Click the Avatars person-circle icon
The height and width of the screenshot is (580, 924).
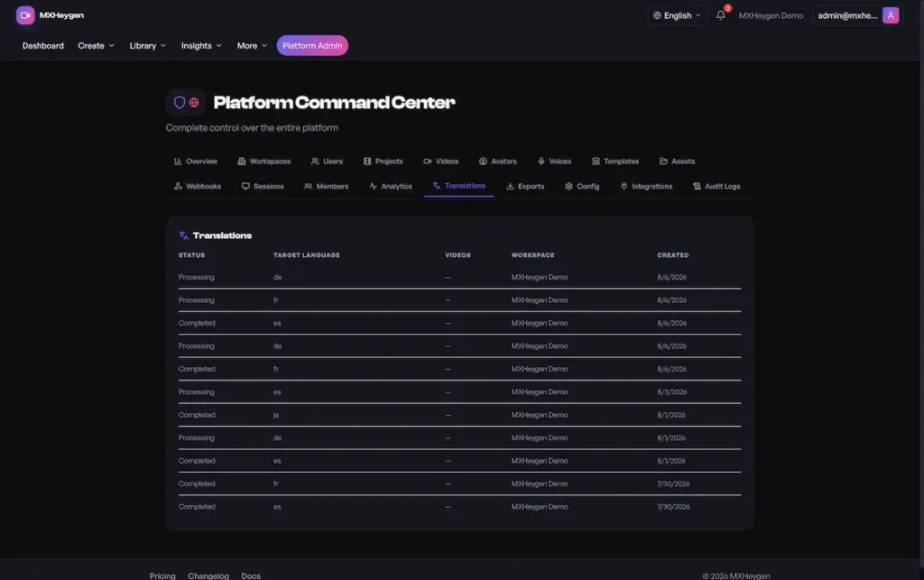(x=484, y=161)
